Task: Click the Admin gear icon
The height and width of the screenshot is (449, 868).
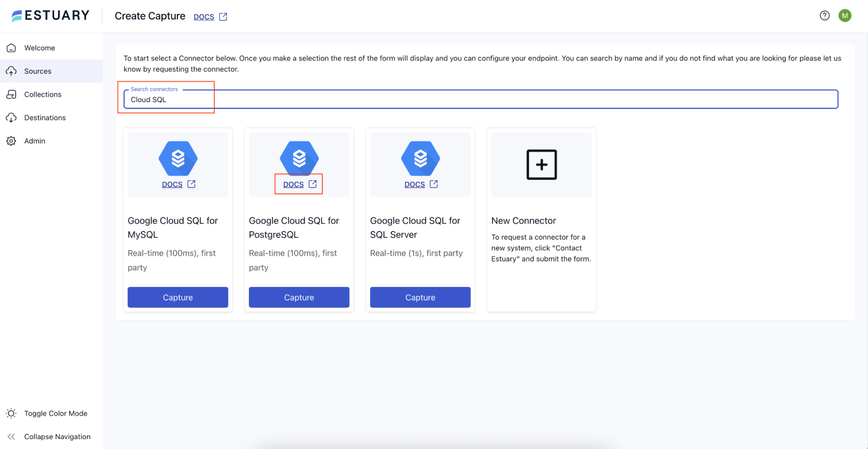Action: tap(11, 141)
